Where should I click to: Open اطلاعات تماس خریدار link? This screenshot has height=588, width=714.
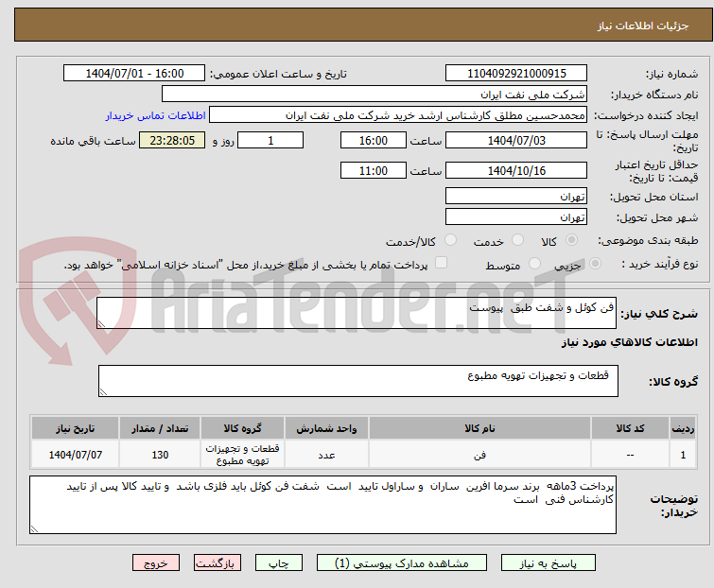click(x=156, y=115)
